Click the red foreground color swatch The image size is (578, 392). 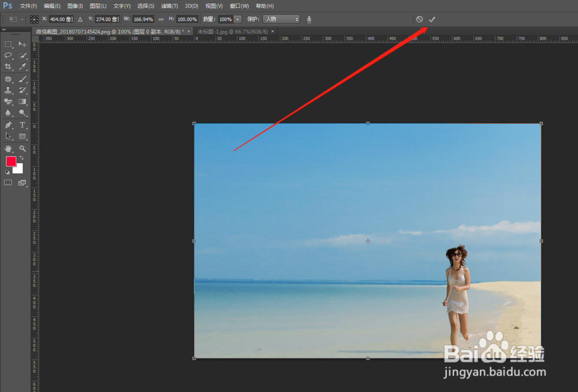[10, 161]
